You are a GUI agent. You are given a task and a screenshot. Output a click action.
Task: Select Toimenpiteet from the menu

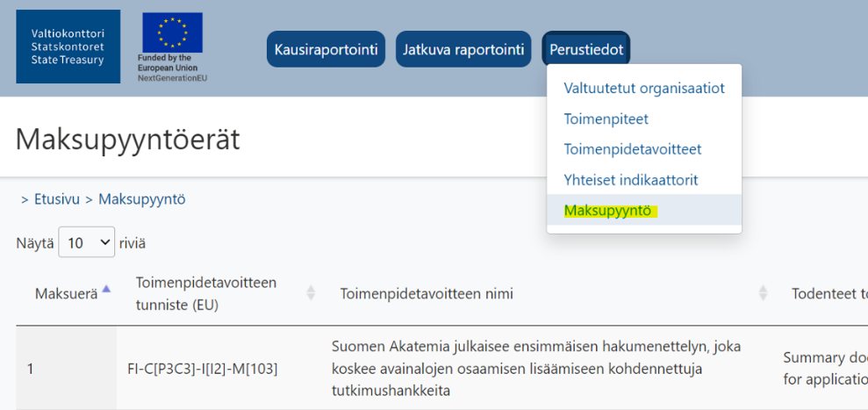pyautogui.click(x=606, y=119)
